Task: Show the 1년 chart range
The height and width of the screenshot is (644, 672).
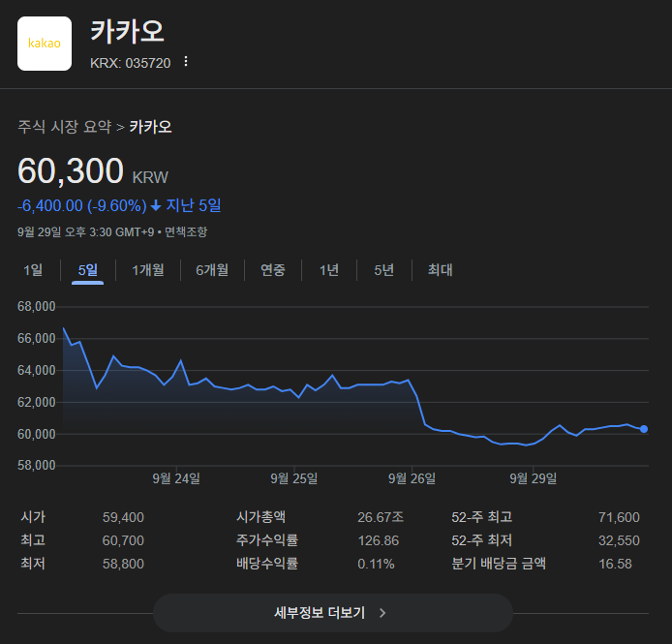Action: [x=329, y=270]
